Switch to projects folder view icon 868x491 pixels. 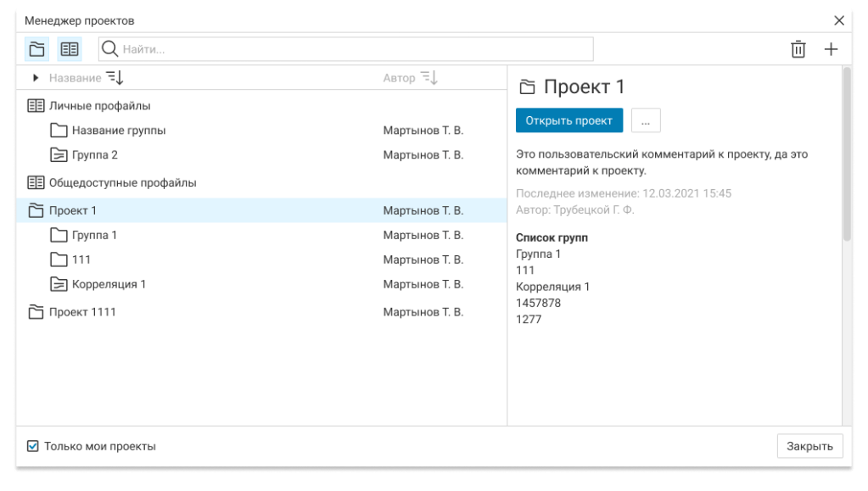point(36,49)
